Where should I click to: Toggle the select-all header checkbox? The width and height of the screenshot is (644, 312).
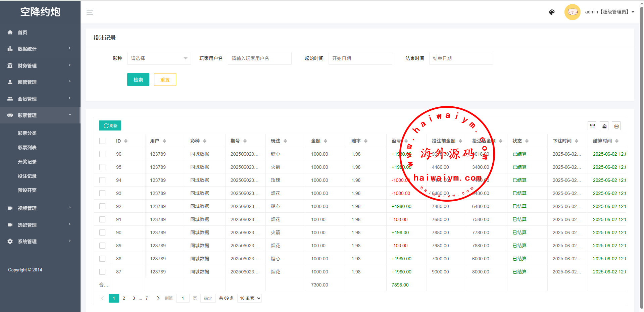(x=102, y=141)
